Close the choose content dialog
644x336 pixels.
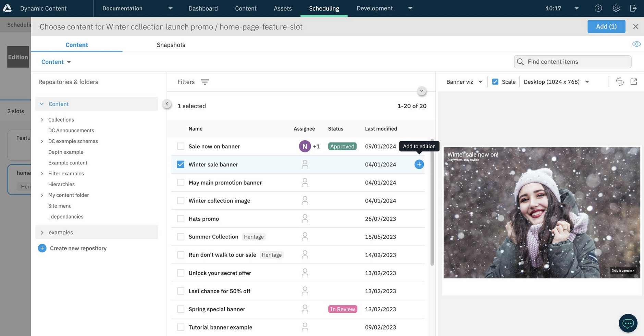coord(636,26)
